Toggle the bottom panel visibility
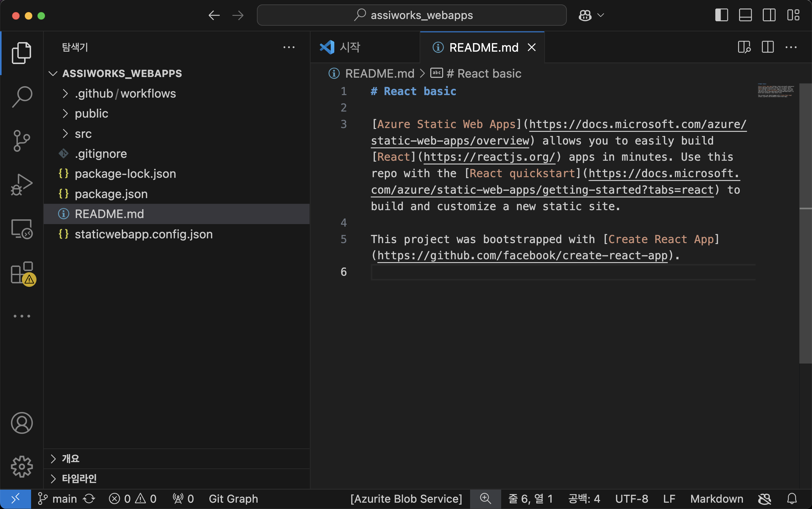Image resolution: width=812 pixels, height=509 pixels. click(x=745, y=16)
